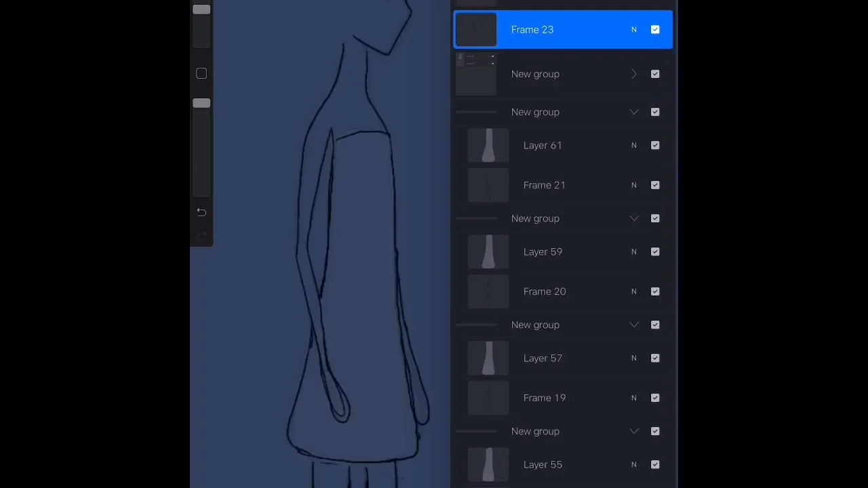Tap the Frame 23 layer name
Screen dimensions: 868x488
(532, 30)
